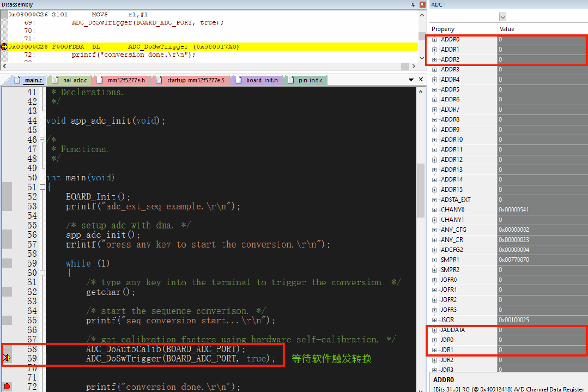Open the ADC peripheral window dropdown
Viewport: 588px width, 392px height.
[503, 17]
